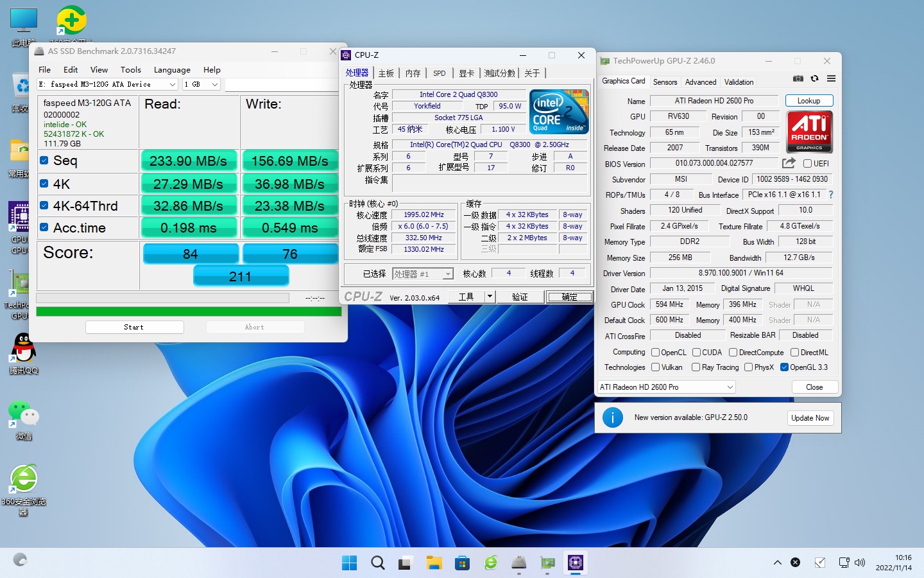Click the GPU-Z refresh icon
Screen dimensions: 924x578
pyautogui.click(x=814, y=78)
